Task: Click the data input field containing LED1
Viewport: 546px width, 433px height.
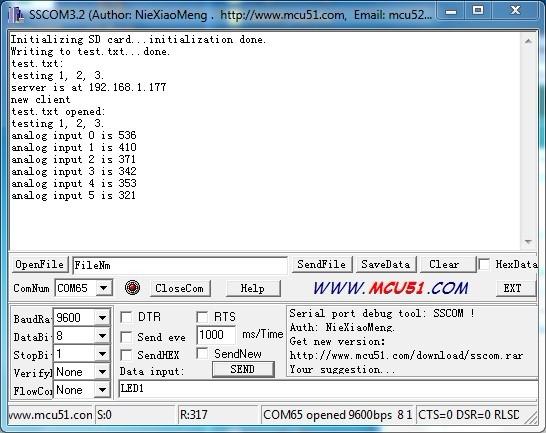Action: [x=328, y=388]
